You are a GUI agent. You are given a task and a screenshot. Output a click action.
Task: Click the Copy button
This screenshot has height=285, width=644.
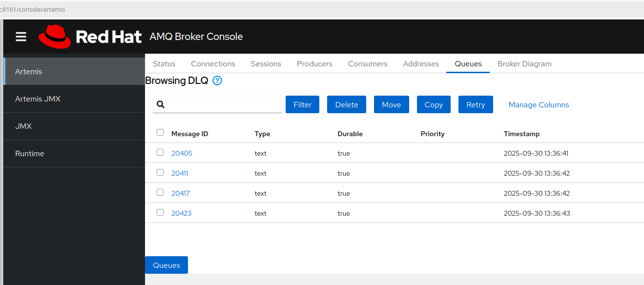coord(434,104)
